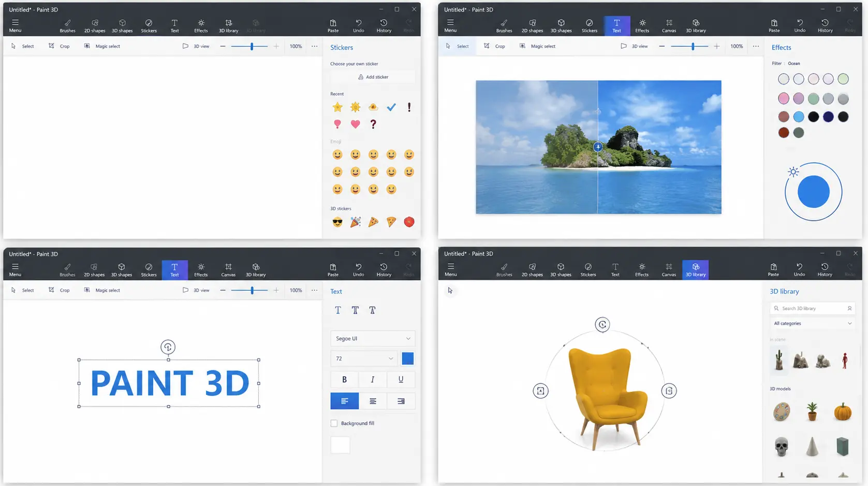Toggle Underline formatting
Viewport: 868px width, 486px height.
click(x=401, y=379)
